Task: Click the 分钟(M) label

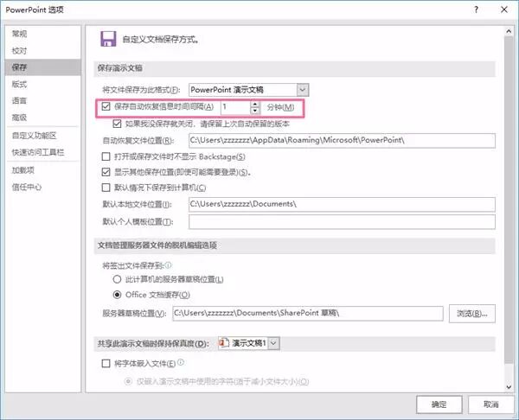Action: [280, 107]
